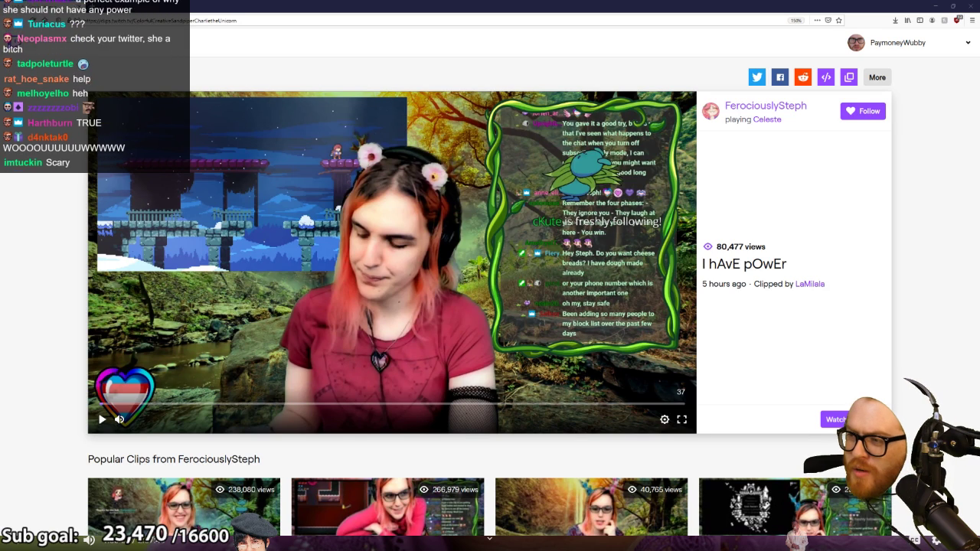Click chat username tadpoleturtle

[45, 64]
